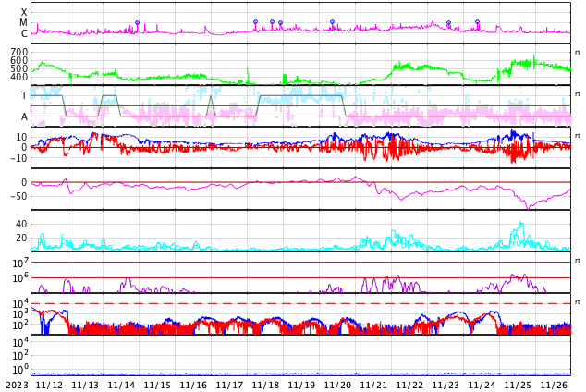This screenshot has height=392, width=586.
Task: Click the "T" sector axis label
Action: [x=24, y=95]
